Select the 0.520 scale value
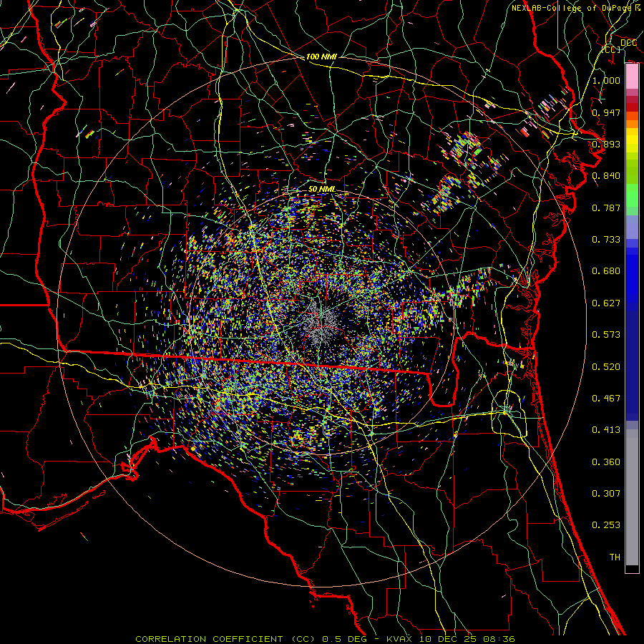 coord(606,367)
